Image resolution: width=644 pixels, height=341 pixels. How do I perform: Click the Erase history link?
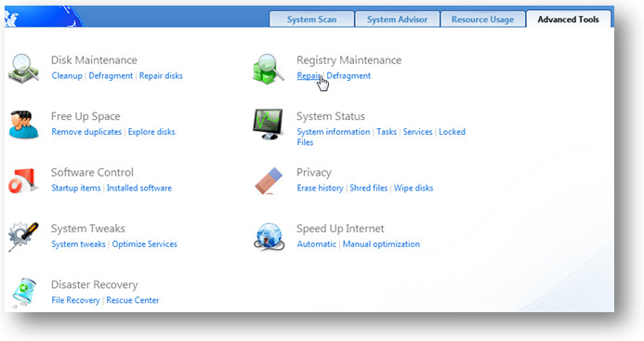coord(321,189)
